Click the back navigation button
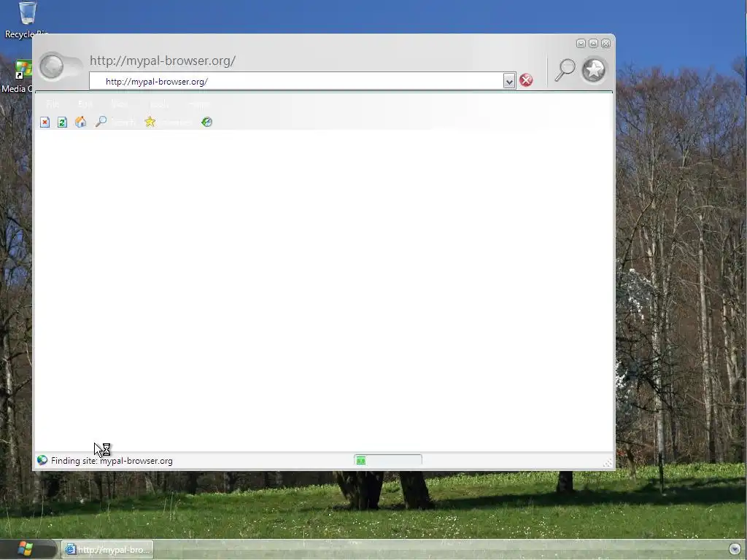 pyautogui.click(x=52, y=66)
